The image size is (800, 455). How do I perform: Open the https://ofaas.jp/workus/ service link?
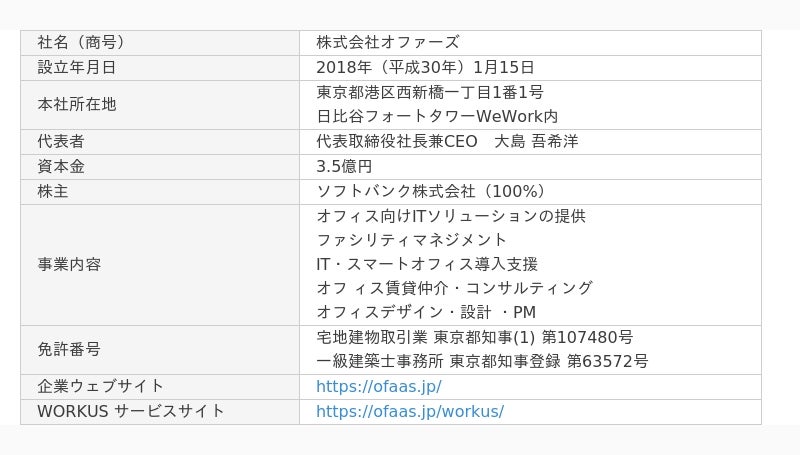click(410, 412)
